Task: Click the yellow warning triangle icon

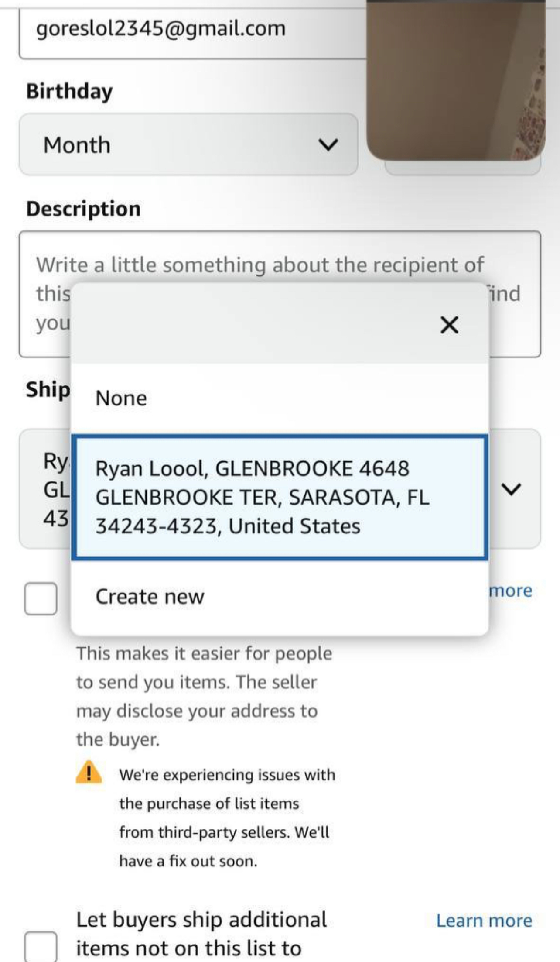Action: [x=89, y=773]
